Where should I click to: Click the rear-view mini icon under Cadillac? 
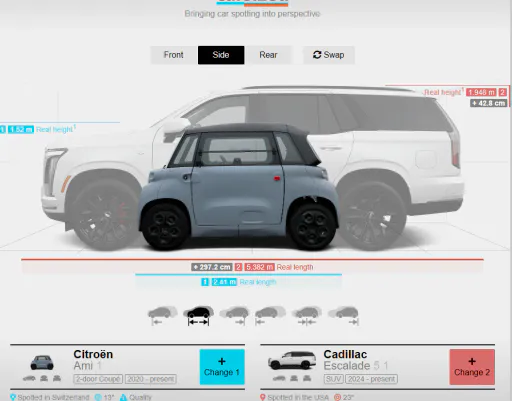coord(307,378)
